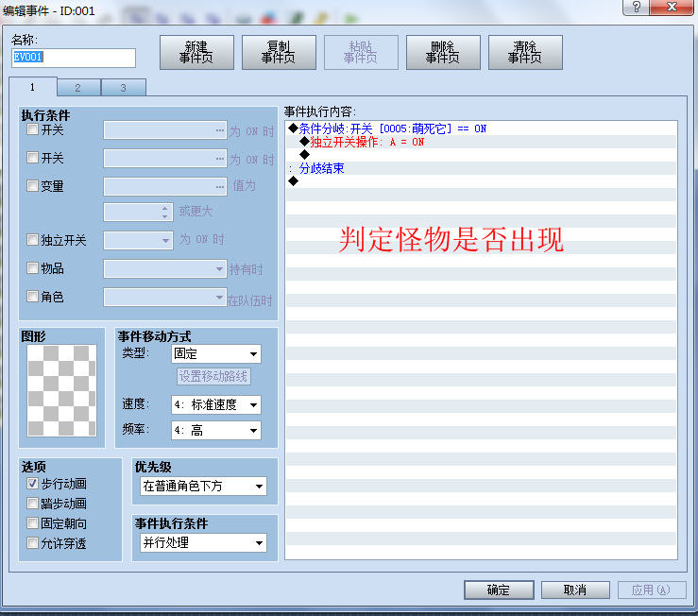Viewport: 698px width, 616px height.
Task: Enable 变量 condition checkbox
Action: [x=32, y=186]
